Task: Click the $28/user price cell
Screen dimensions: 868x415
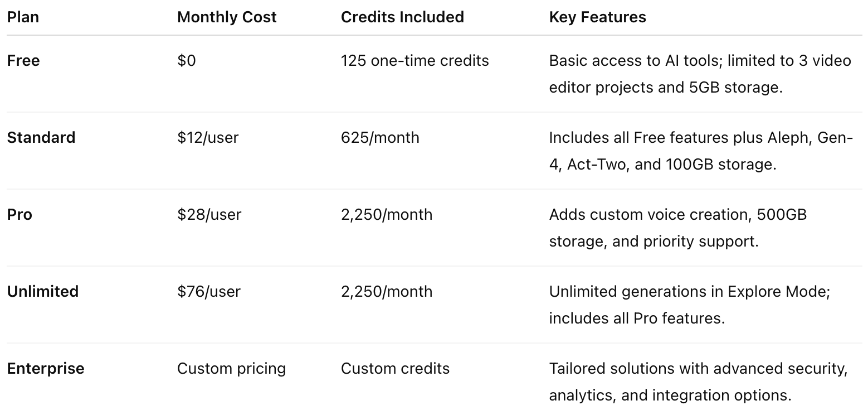Action: (209, 214)
